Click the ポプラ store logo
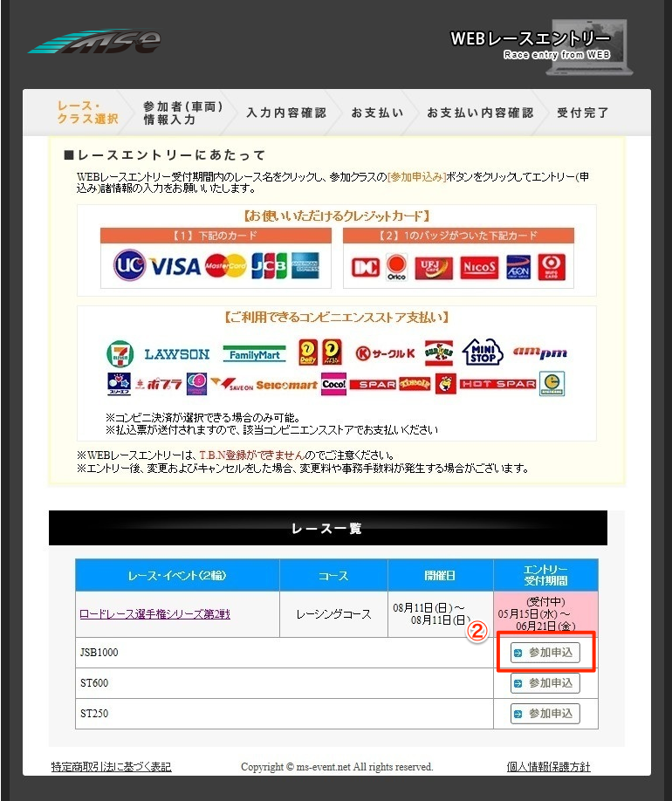 pos(159,384)
